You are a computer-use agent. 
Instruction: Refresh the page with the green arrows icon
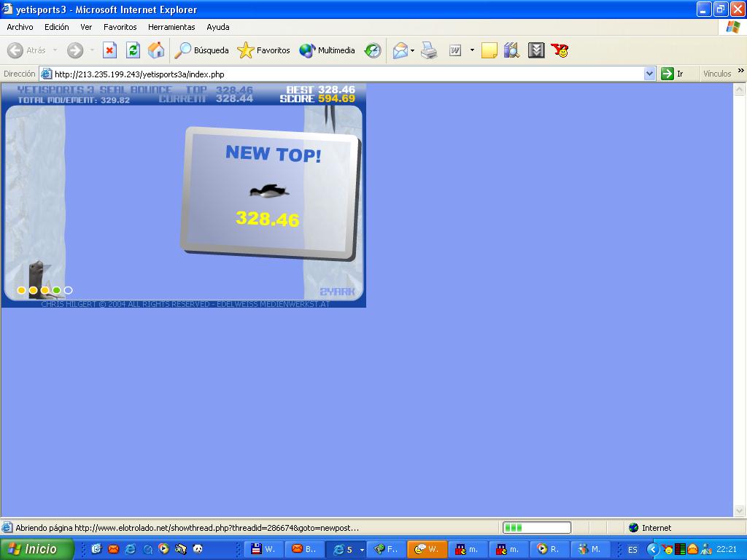point(133,50)
